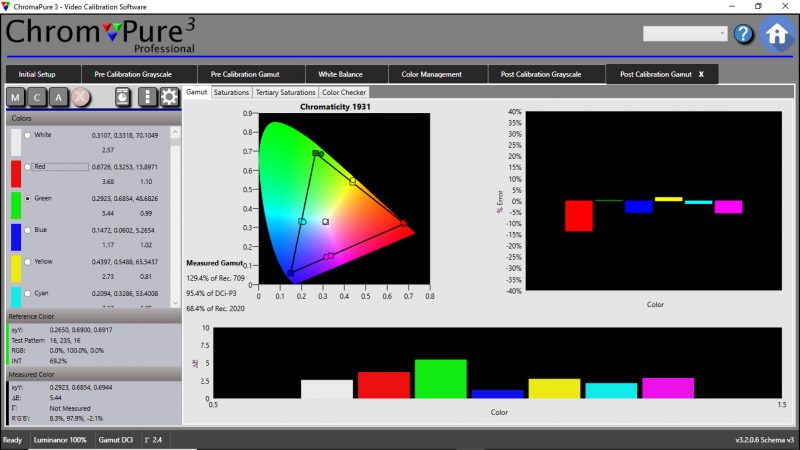Open the report document icon
The image size is (800, 450).
tap(123, 97)
